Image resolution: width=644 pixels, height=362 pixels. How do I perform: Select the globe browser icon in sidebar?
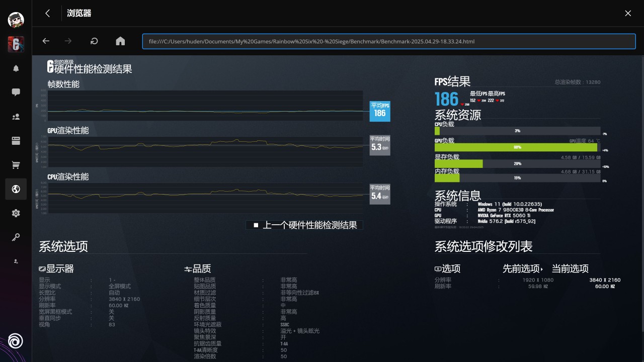click(x=16, y=189)
